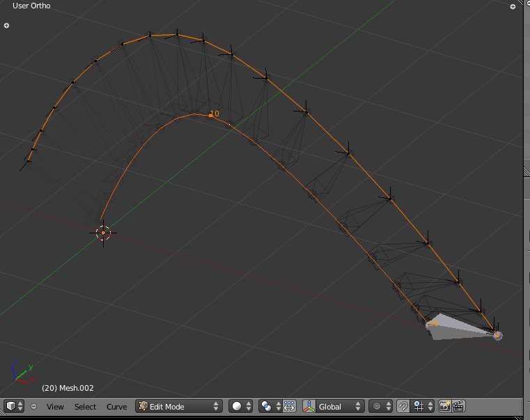Open the viewport shading sphere dropdown

coord(240,406)
